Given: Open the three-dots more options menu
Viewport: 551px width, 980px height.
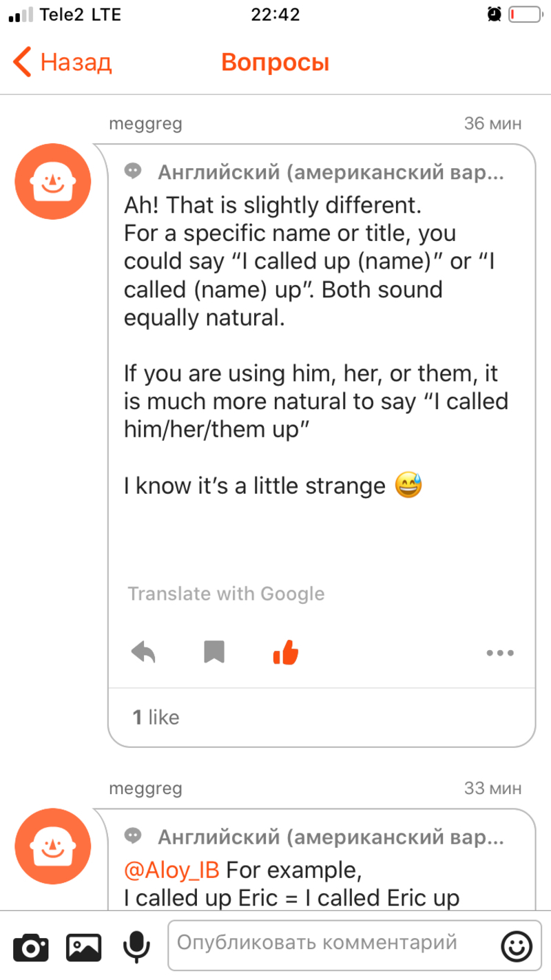Looking at the screenshot, I should [x=500, y=653].
